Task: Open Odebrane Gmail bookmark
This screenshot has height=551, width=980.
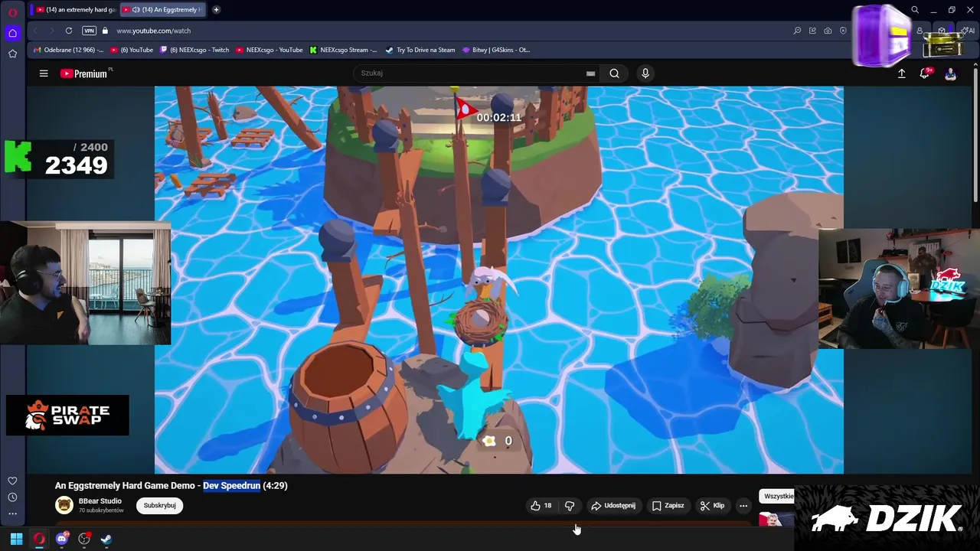Action: coord(69,50)
